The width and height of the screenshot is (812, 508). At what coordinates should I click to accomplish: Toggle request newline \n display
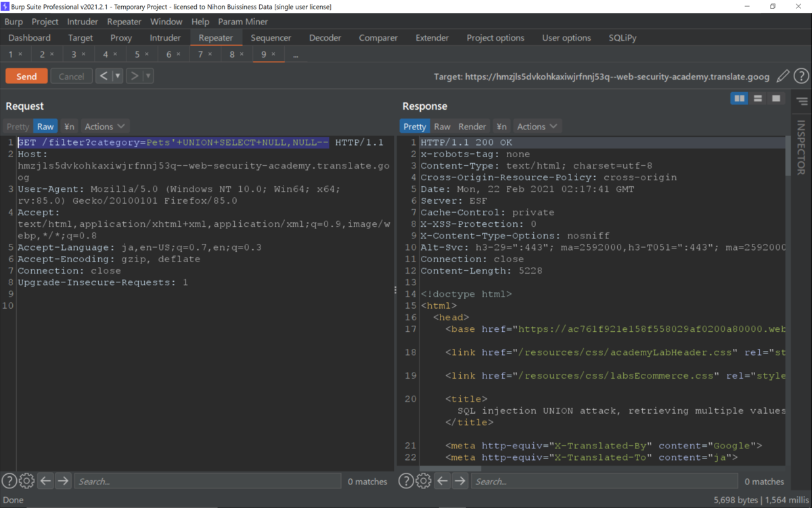coord(69,127)
